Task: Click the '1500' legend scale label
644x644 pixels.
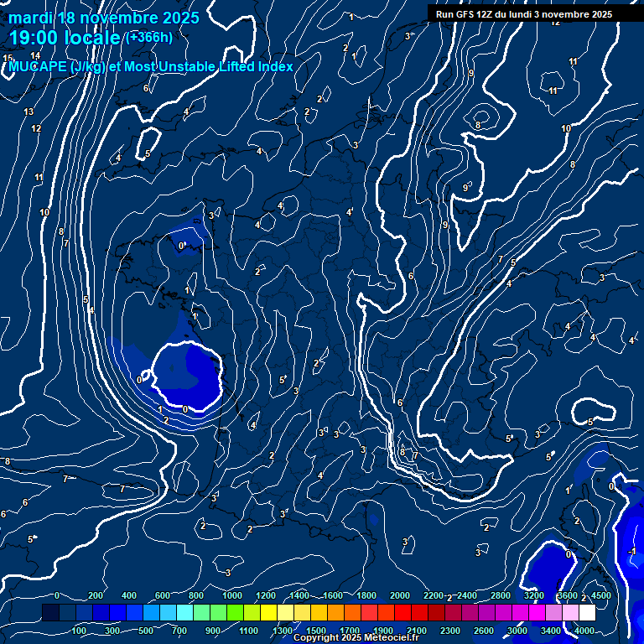Action: pos(316,631)
